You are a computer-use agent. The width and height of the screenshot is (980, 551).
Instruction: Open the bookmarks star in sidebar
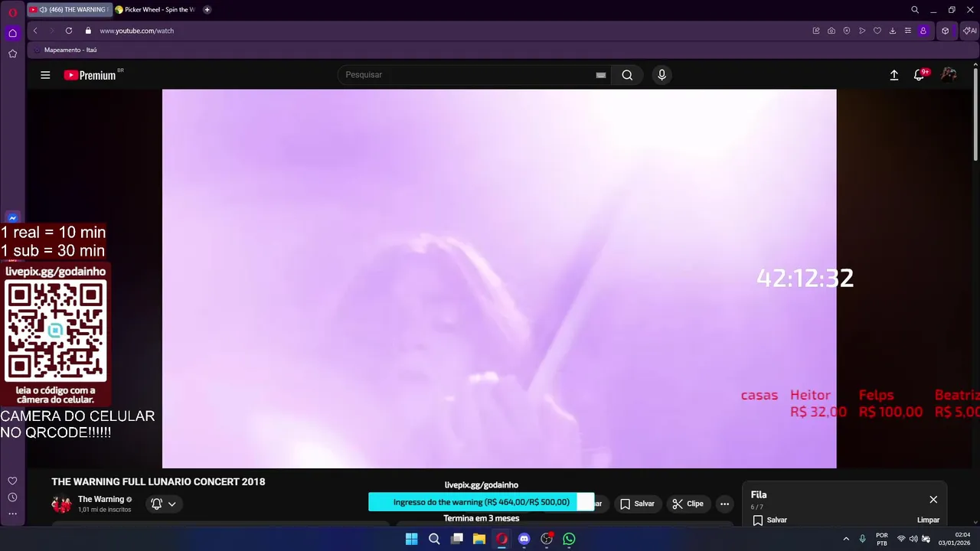pyautogui.click(x=12, y=54)
